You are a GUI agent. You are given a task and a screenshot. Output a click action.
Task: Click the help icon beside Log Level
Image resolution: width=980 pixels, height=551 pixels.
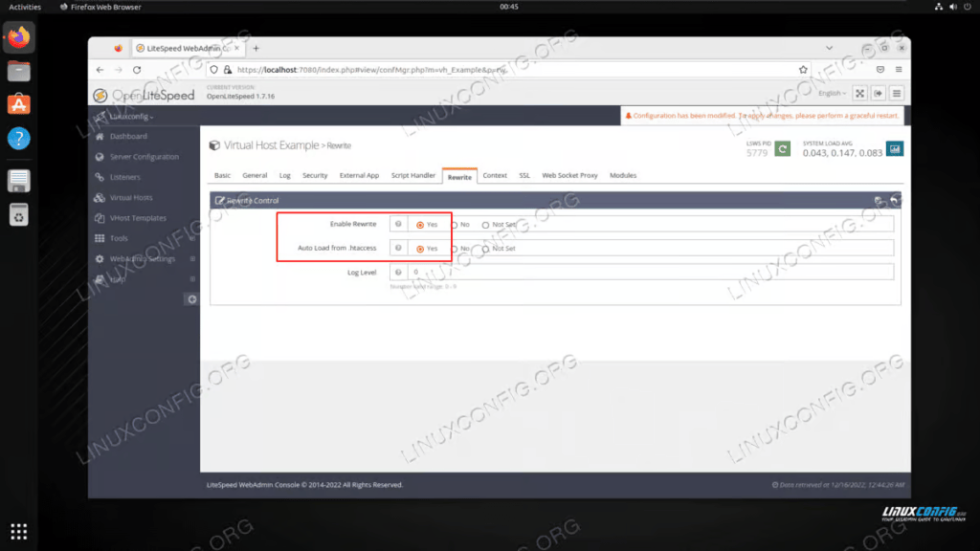[x=398, y=273]
